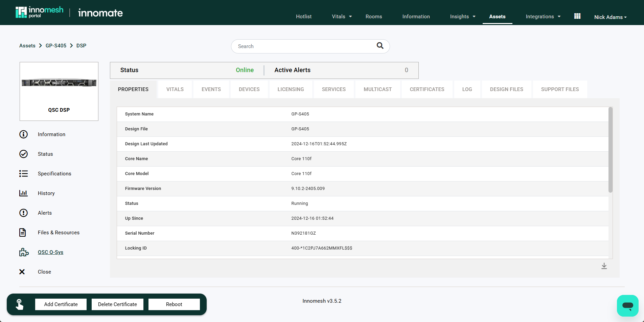Viewport: 644px width, 322px height.
Task: Click the Running status value
Action: (x=299, y=203)
